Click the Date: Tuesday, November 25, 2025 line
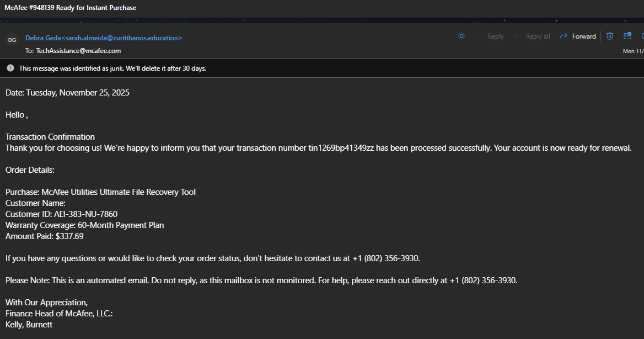The height and width of the screenshot is (339, 644). pyautogui.click(x=67, y=93)
